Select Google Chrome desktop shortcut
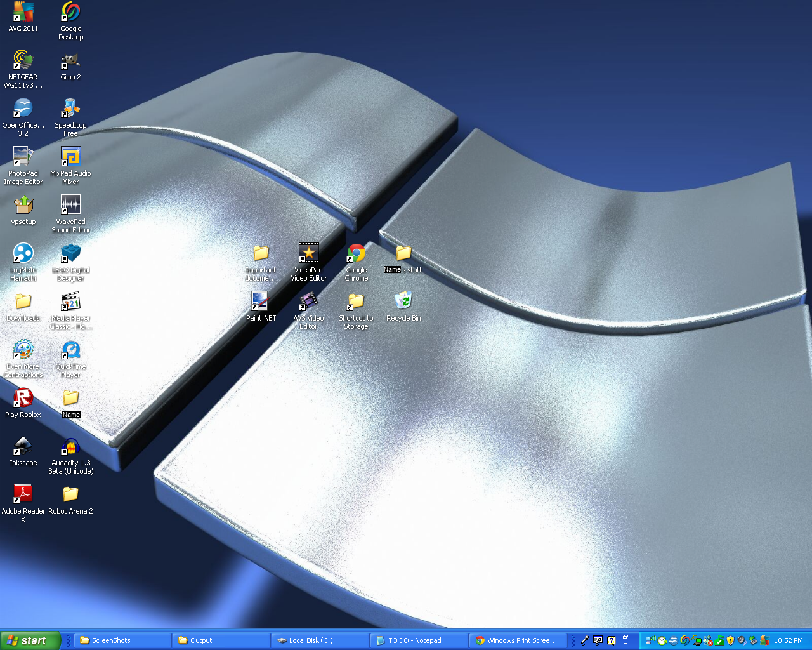The image size is (812, 650). pos(357,262)
